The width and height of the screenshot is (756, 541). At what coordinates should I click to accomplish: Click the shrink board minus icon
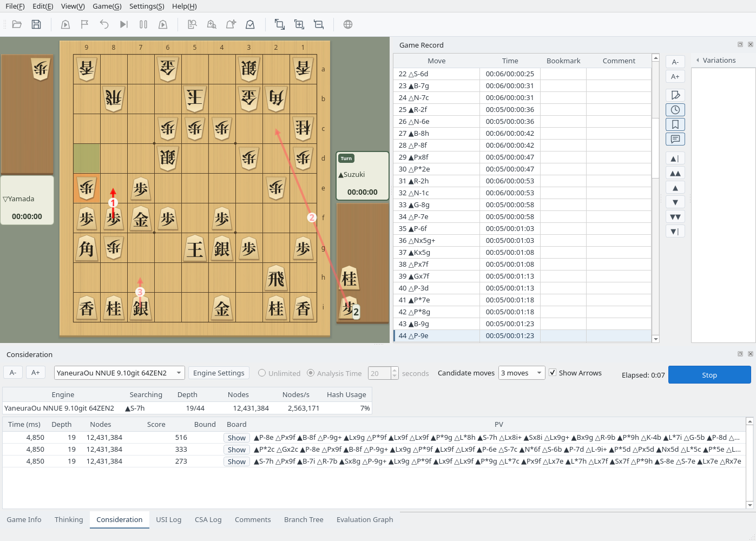tap(319, 24)
